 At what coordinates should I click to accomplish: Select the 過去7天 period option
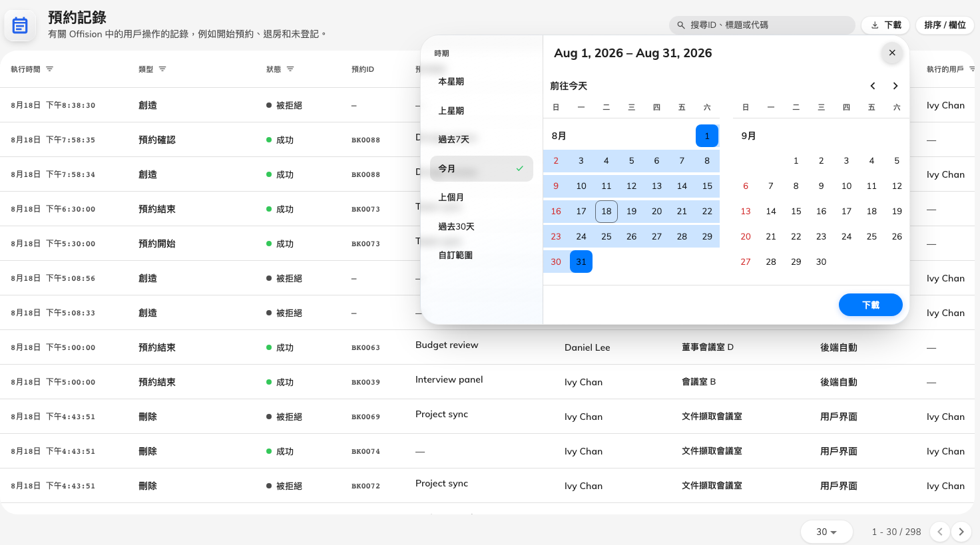(481, 140)
